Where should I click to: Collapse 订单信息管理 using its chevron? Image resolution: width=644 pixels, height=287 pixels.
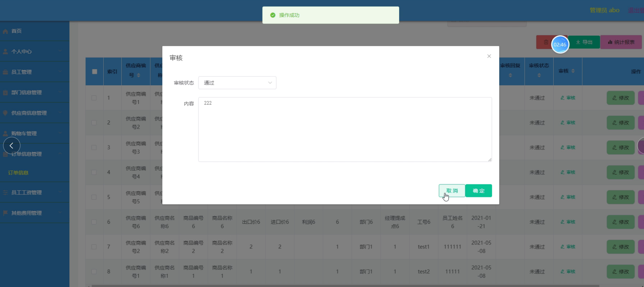tap(60, 154)
